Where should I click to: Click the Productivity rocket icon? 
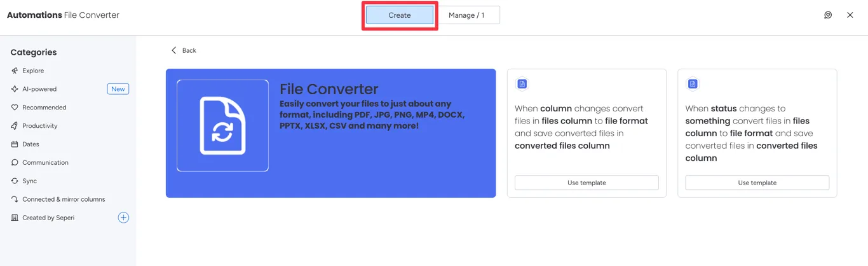click(x=15, y=126)
